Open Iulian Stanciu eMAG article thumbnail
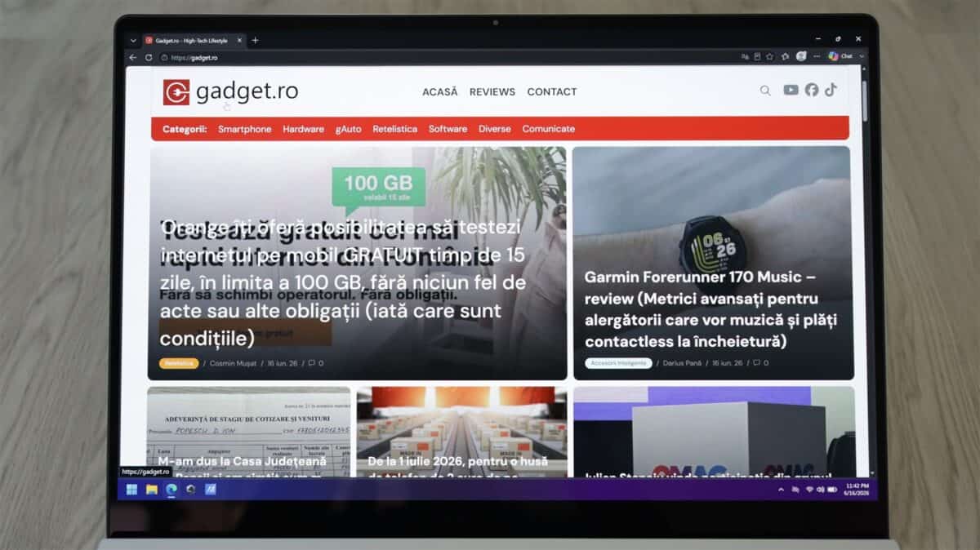The width and height of the screenshot is (980, 550). click(714, 432)
